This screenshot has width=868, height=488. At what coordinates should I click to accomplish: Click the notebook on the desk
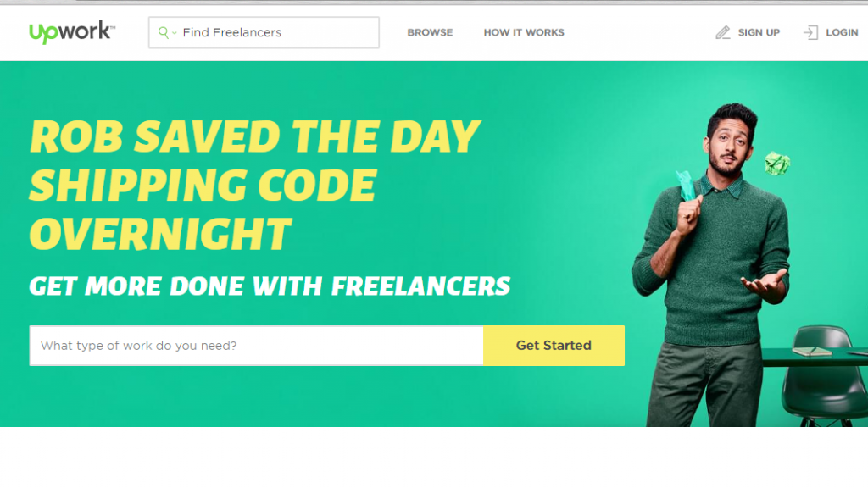click(x=811, y=352)
